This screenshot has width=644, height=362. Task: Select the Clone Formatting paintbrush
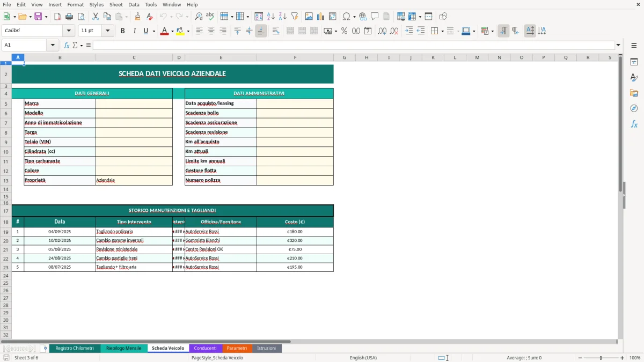[138, 17]
